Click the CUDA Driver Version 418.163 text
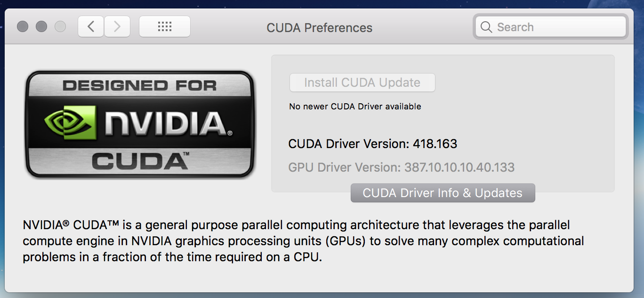 (x=372, y=144)
